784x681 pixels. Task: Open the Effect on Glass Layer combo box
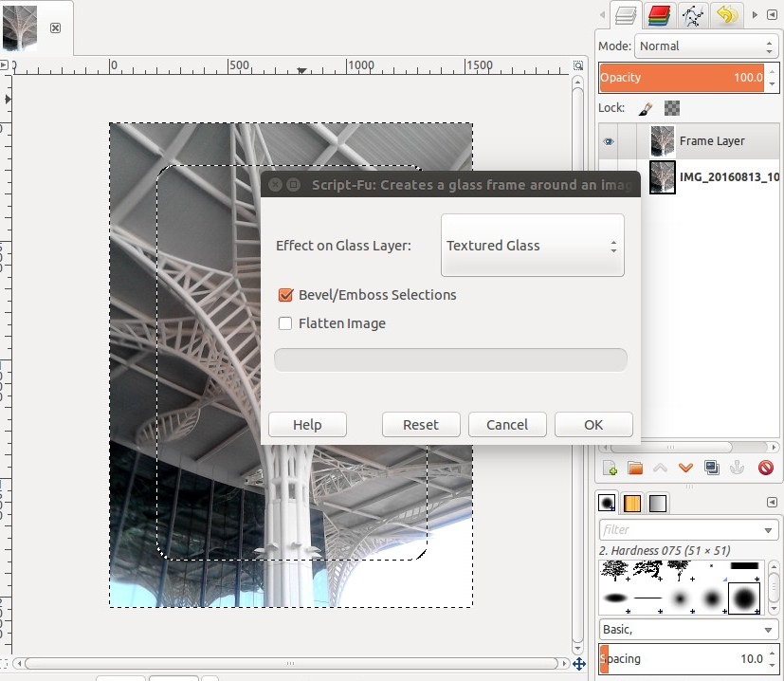[x=533, y=246]
